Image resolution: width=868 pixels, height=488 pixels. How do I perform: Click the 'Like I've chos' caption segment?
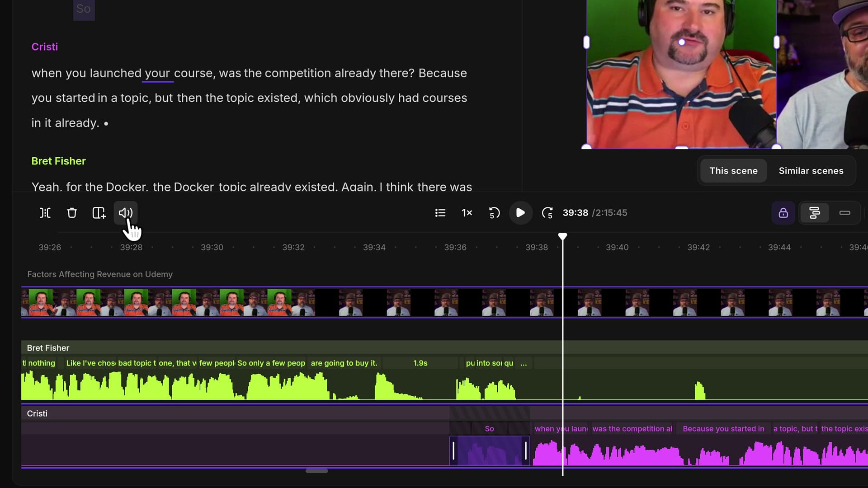pos(90,363)
